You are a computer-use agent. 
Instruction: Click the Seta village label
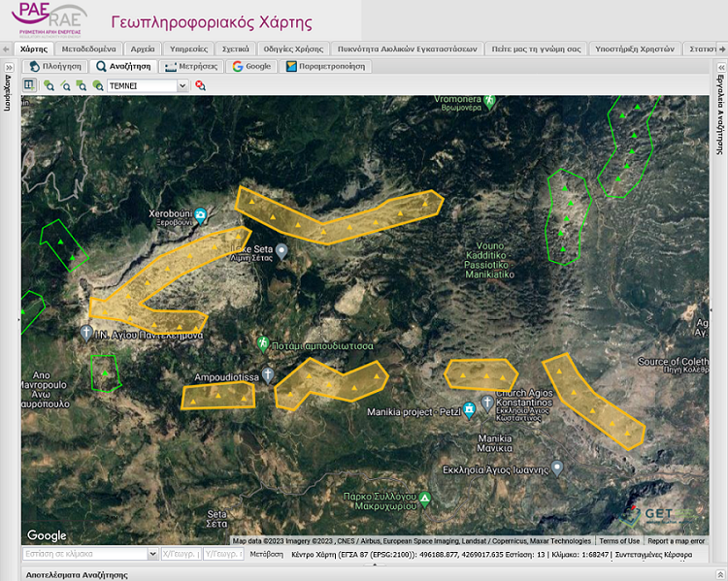click(216, 519)
